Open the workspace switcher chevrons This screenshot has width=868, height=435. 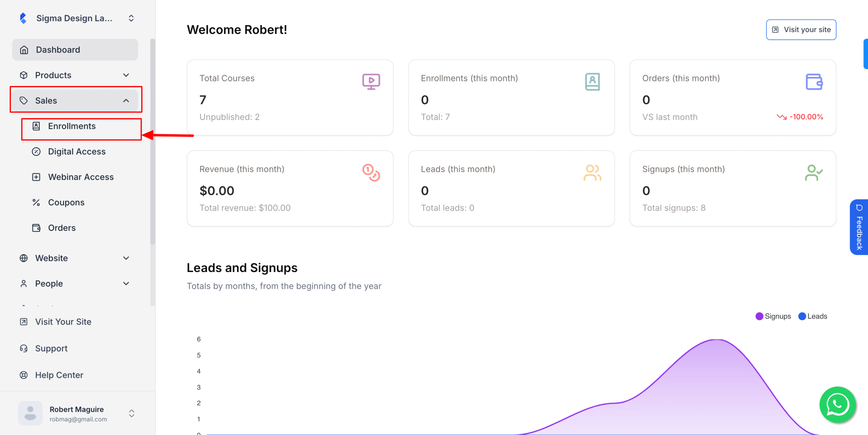(x=131, y=18)
